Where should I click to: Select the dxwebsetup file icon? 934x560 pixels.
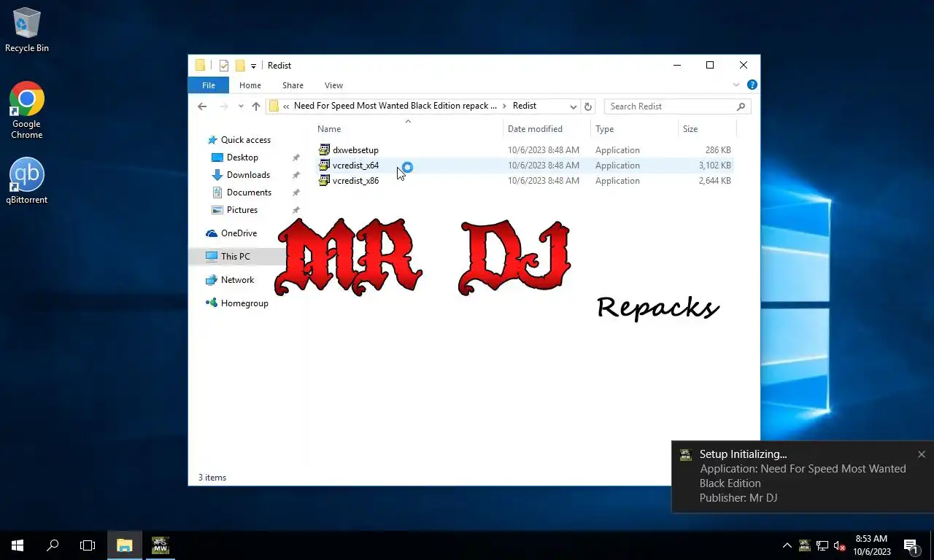coord(324,149)
